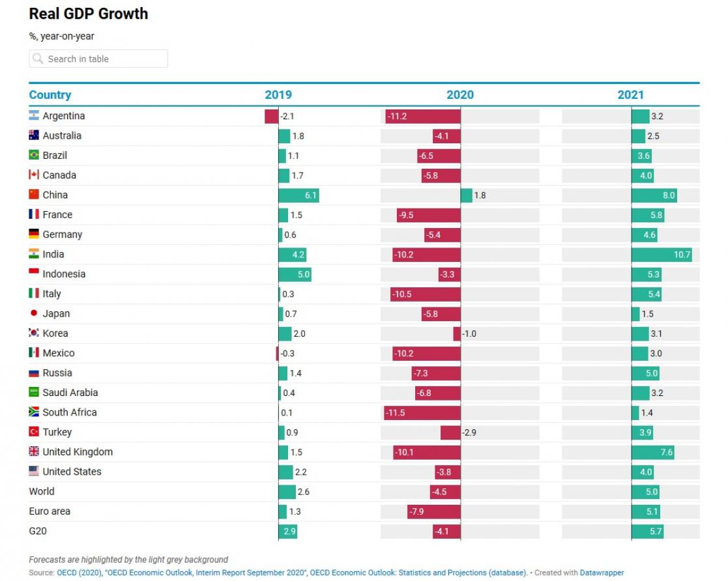Sort table by 2019 column header
This screenshot has height=581, width=728.
tap(278, 95)
